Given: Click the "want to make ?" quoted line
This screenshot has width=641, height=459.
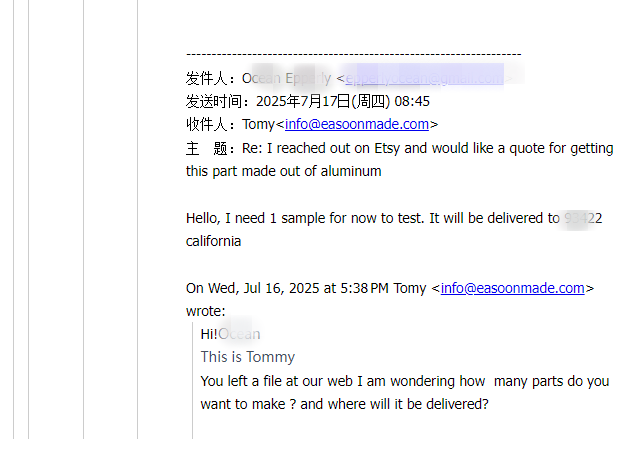Looking at the screenshot, I should (344, 404).
